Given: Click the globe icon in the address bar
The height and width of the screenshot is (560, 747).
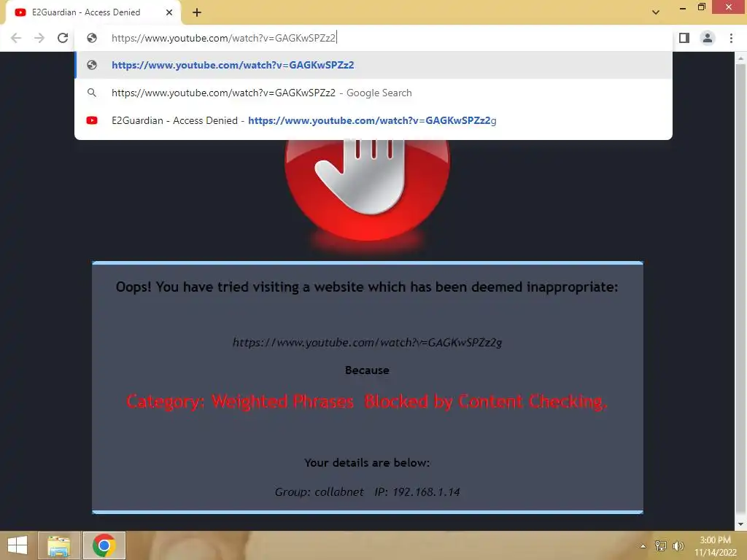Looking at the screenshot, I should [92, 38].
